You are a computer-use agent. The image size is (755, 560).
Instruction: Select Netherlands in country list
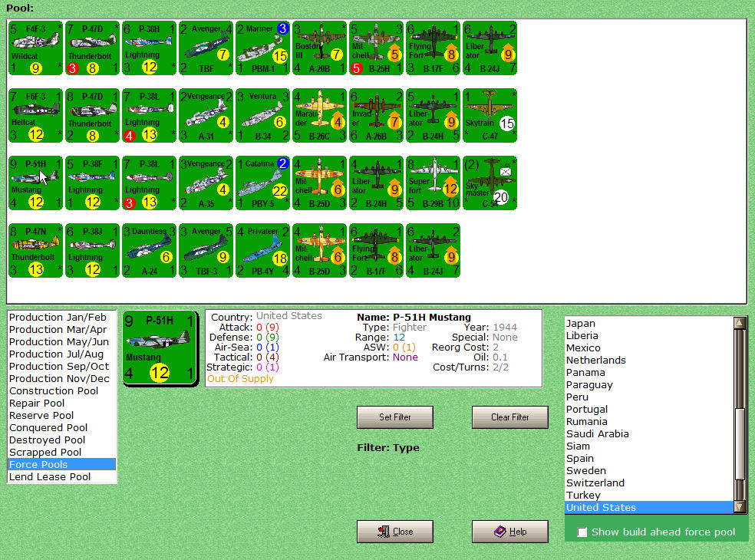[x=649, y=361]
